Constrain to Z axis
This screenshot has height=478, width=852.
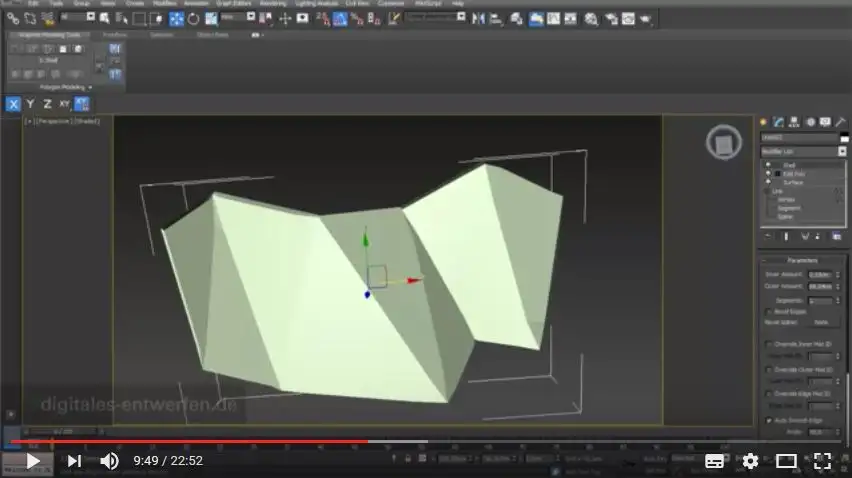47,104
